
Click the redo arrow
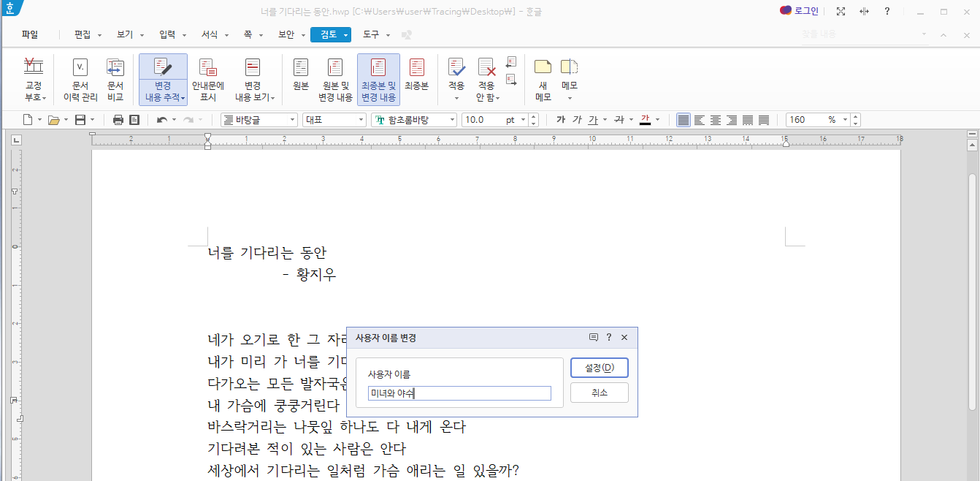188,120
